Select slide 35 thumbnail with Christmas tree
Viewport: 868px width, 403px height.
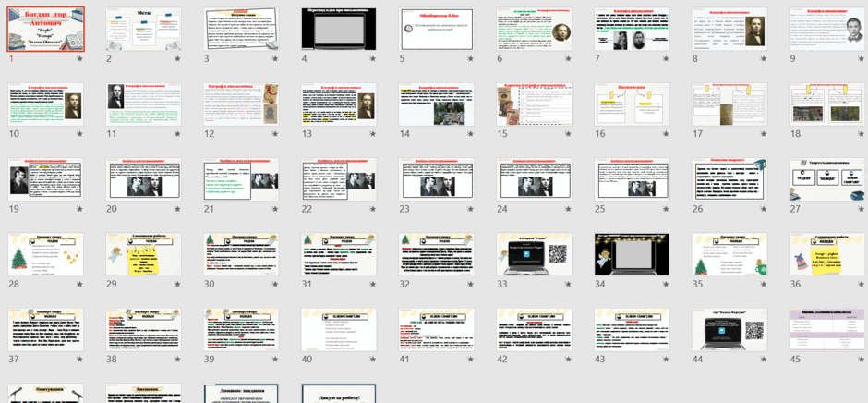[730, 254]
